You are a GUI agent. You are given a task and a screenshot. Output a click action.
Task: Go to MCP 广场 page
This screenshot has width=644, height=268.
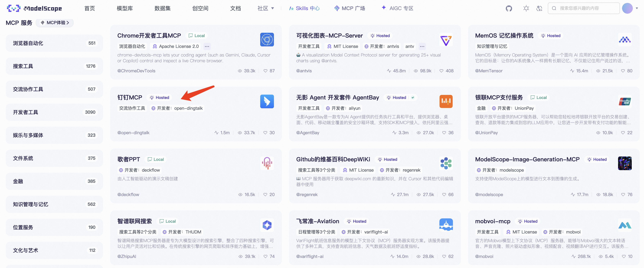pos(350,8)
